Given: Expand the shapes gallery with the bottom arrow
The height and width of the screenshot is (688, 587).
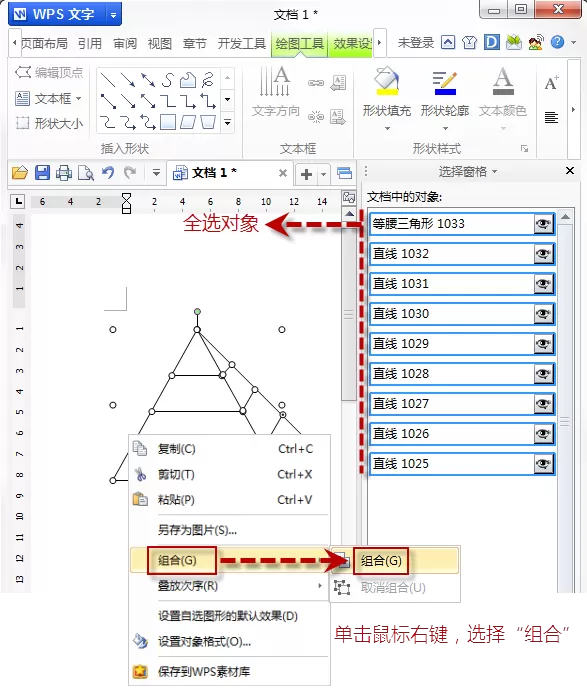Looking at the screenshot, I should click(x=227, y=122).
